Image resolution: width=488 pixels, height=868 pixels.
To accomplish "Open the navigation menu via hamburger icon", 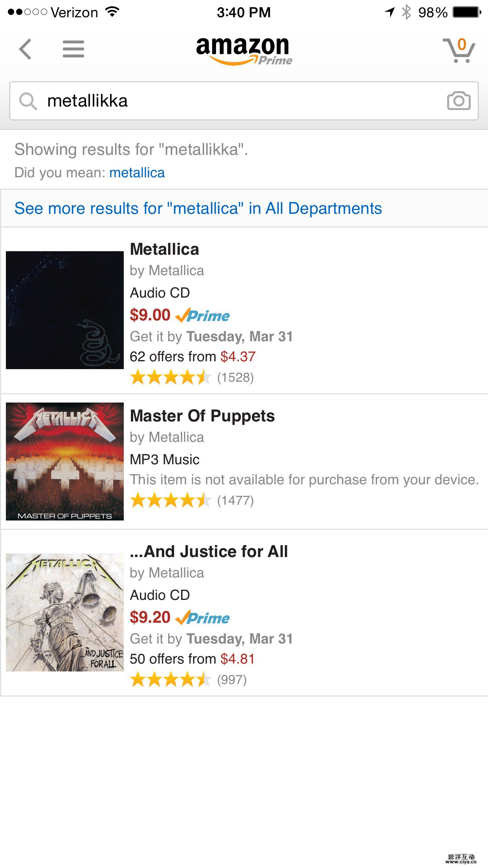I will 73,50.
